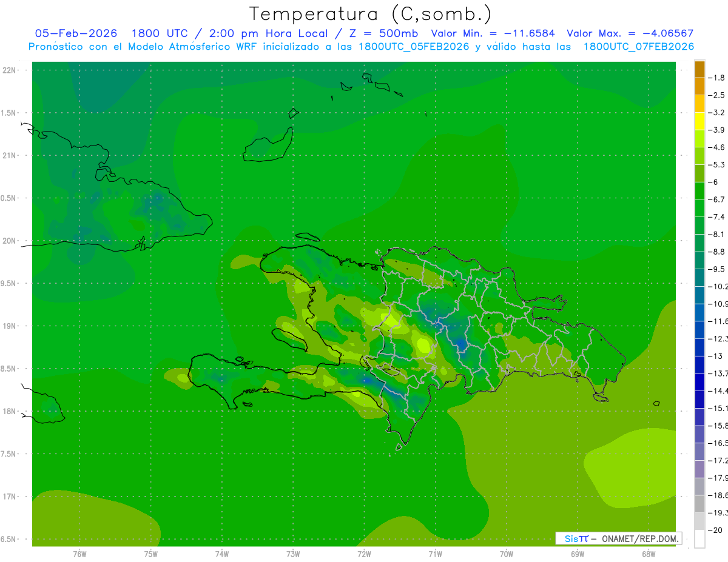Screen dimensions: 728x562
Task: Click the '71W' longitude label
Action: click(x=435, y=554)
